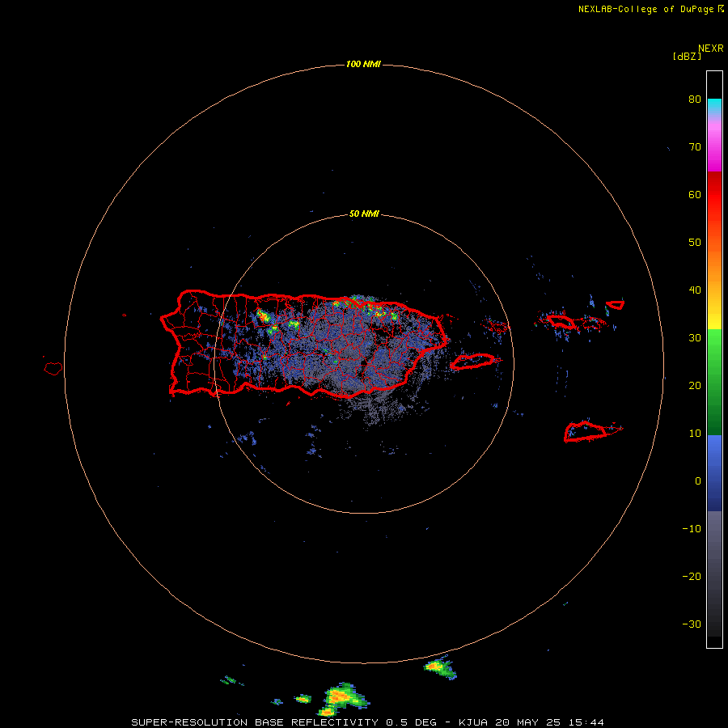This screenshot has width=728, height=728.
Task: Click the 40 value on dBZ scale
Action: pyautogui.click(x=695, y=290)
